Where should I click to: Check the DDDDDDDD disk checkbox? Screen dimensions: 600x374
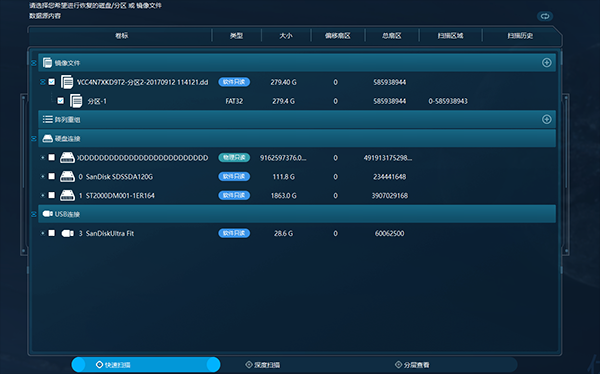point(52,157)
